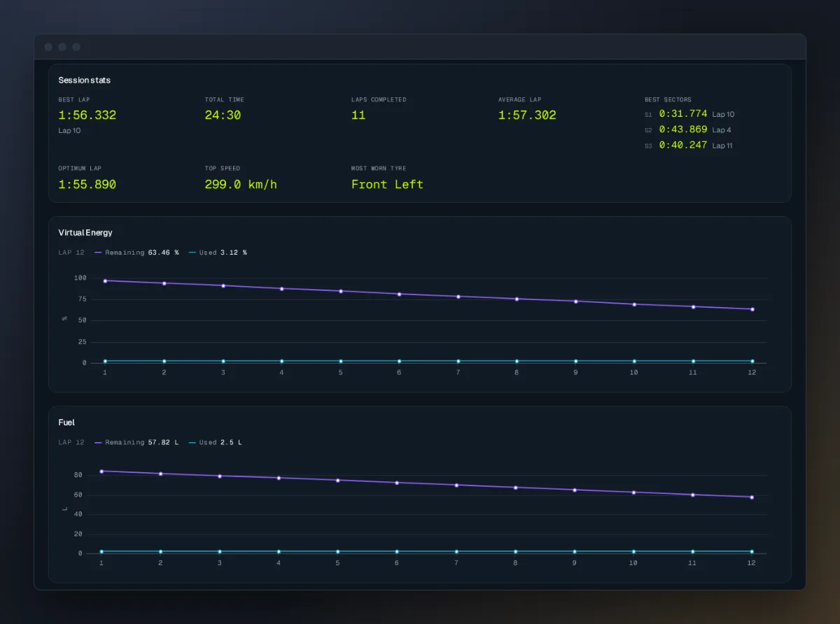Click the Fuel chart heading
The height and width of the screenshot is (624, 840).
coord(66,423)
